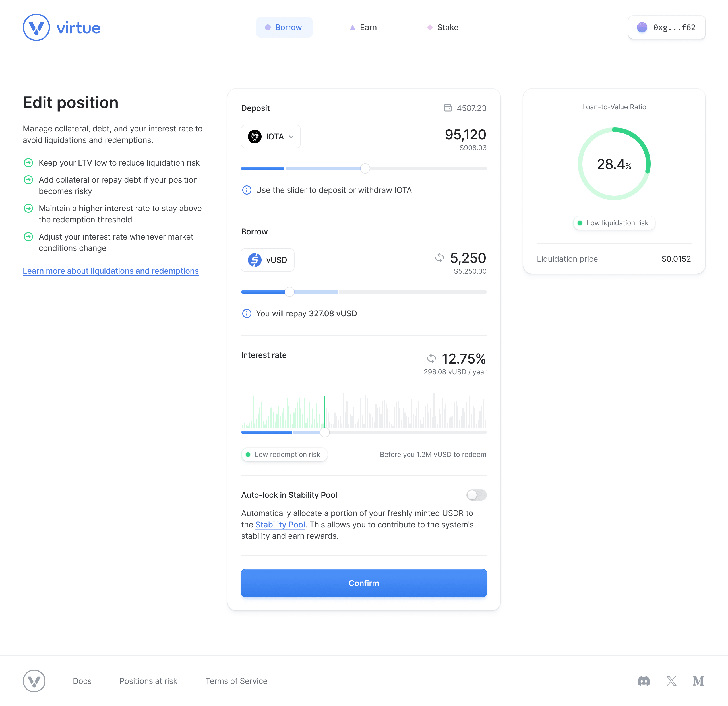Open X (Twitter) footer icon
The width and height of the screenshot is (728, 706).
[671, 681]
